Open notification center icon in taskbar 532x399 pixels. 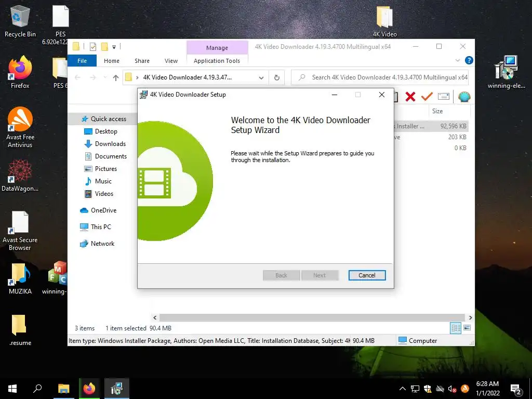(x=515, y=389)
